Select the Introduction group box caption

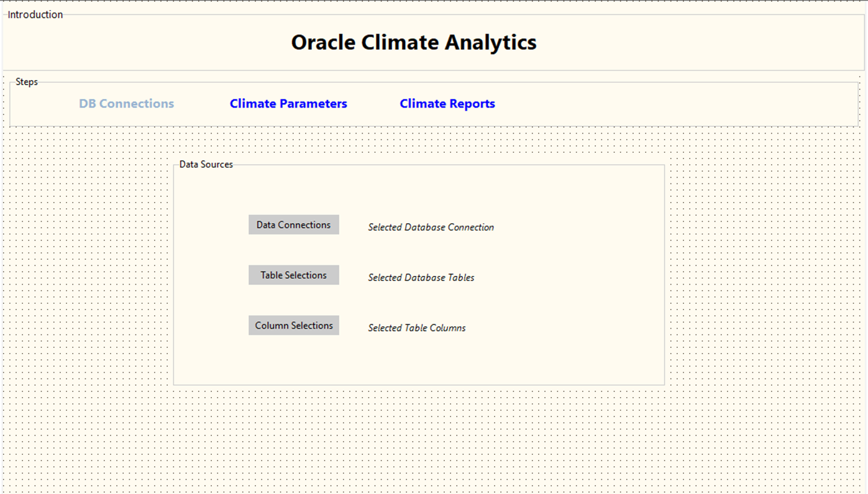[35, 14]
